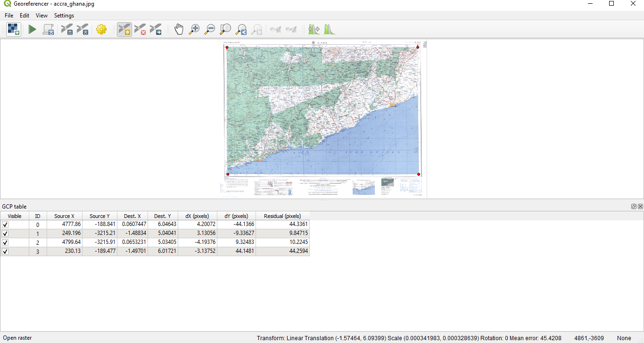Click the top-left red GCP marker on map
The height and width of the screenshot is (343, 644).
(x=227, y=47)
